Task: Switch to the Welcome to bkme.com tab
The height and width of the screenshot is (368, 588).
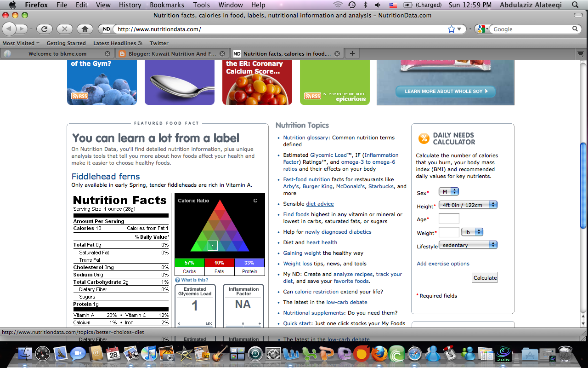Action: click(57, 54)
